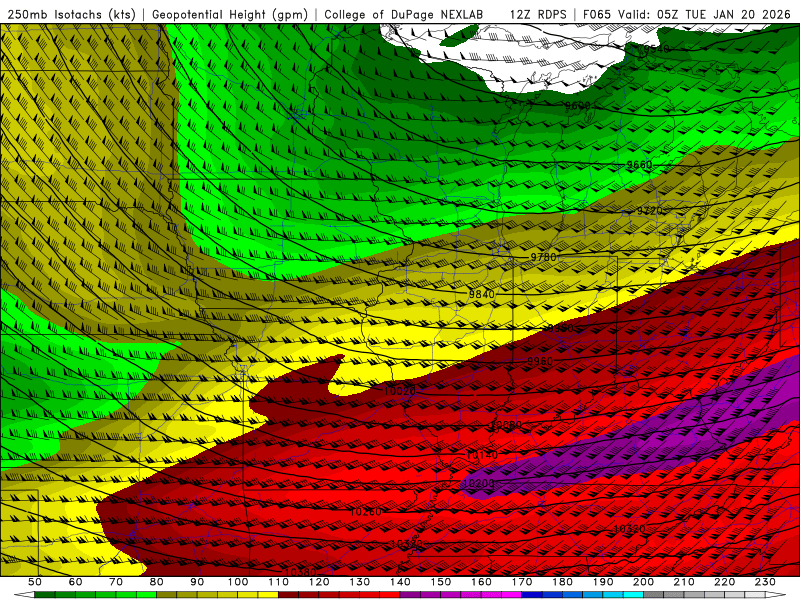Click the 9780 height contour label
This screenshot has width=800, height=600.
click(543, 257)
